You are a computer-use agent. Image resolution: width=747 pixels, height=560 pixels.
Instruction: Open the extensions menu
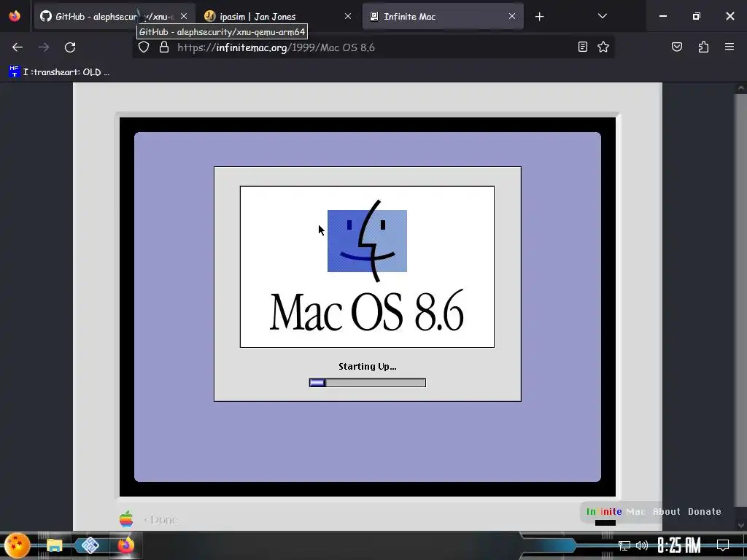pos(703,47)
